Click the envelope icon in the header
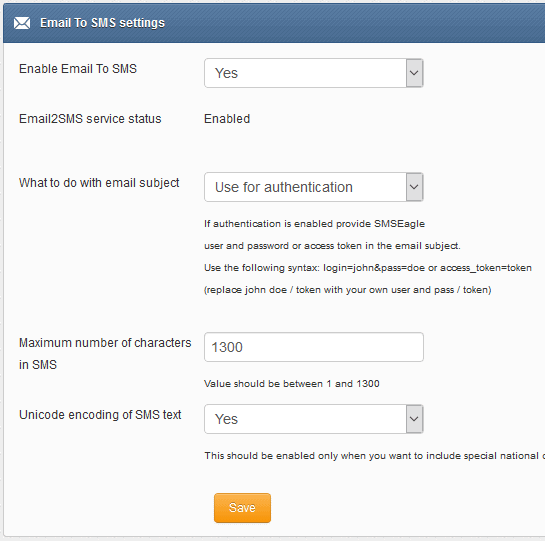Image resolution: width=545 pixels, height=541 pixels. [x=22, y=23]
